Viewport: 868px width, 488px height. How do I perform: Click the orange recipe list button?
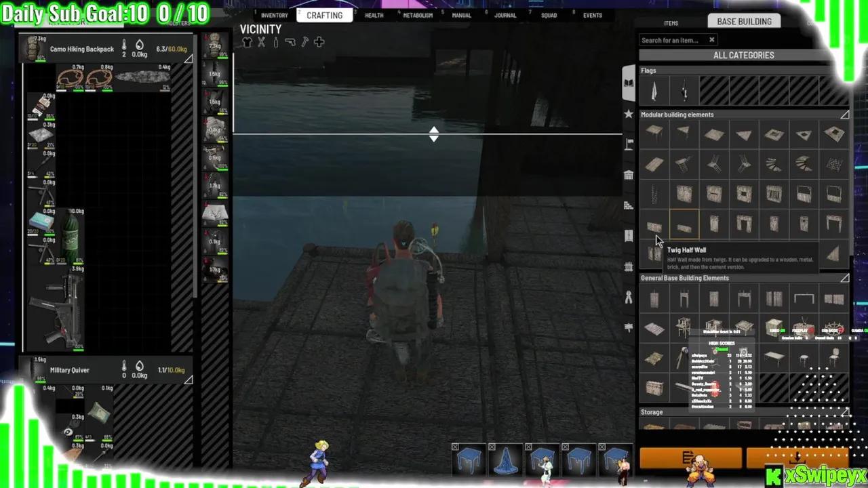coord(690,458)
